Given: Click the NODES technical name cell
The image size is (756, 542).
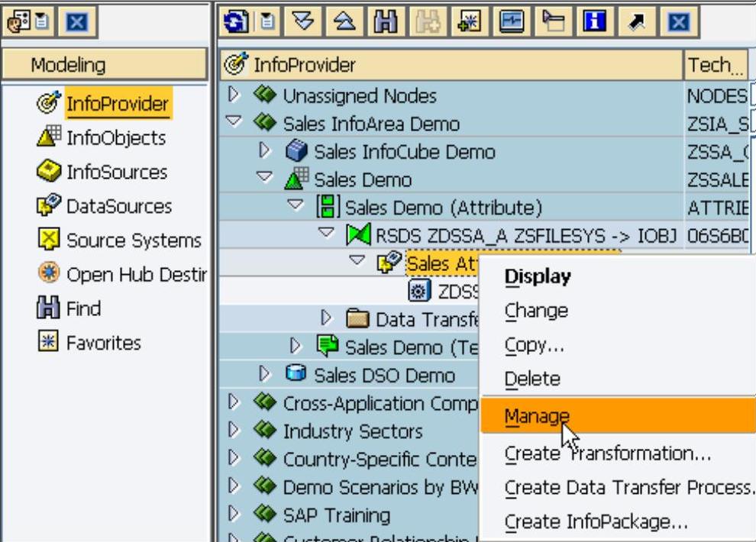Looking at the screenshot, I should (x=716, y=96).
